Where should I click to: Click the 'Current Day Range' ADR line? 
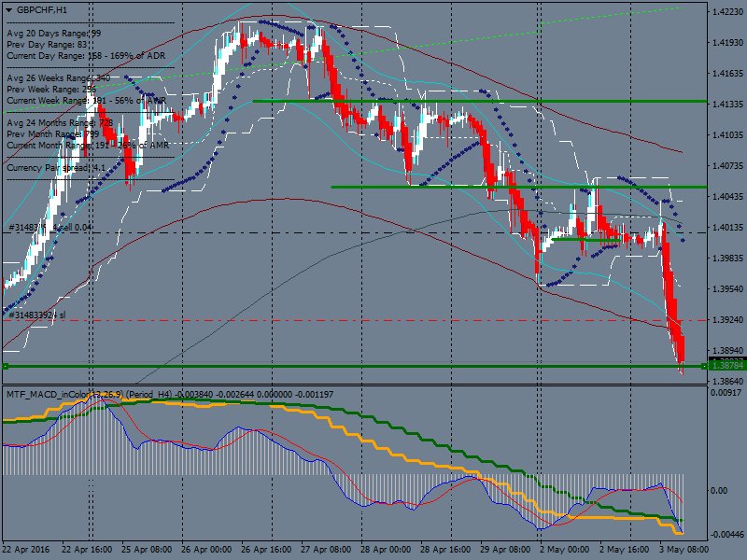coord(86,56)
